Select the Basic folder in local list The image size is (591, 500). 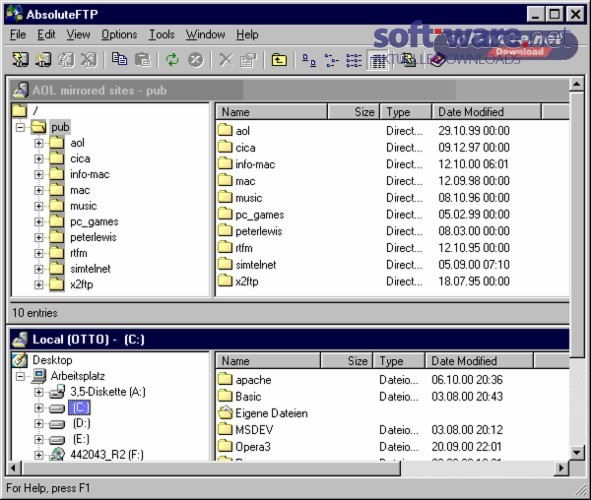(x=248, y=397)
